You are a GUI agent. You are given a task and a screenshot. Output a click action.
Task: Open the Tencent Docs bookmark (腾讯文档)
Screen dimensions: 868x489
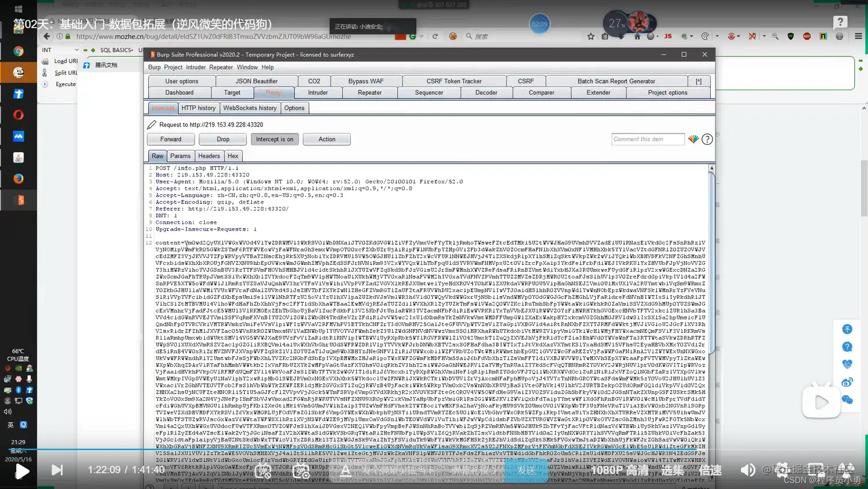tap(100, 65)
